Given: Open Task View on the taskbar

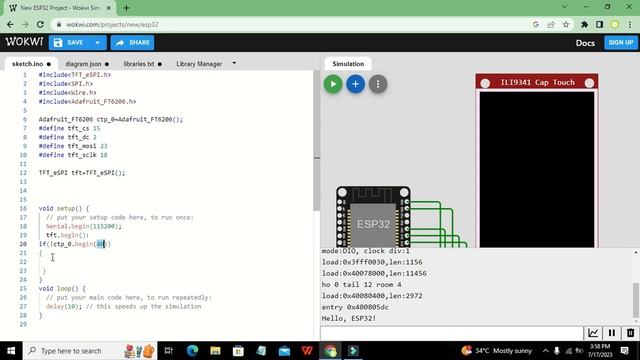Looking at the screenshot, I should click(169, 351).
